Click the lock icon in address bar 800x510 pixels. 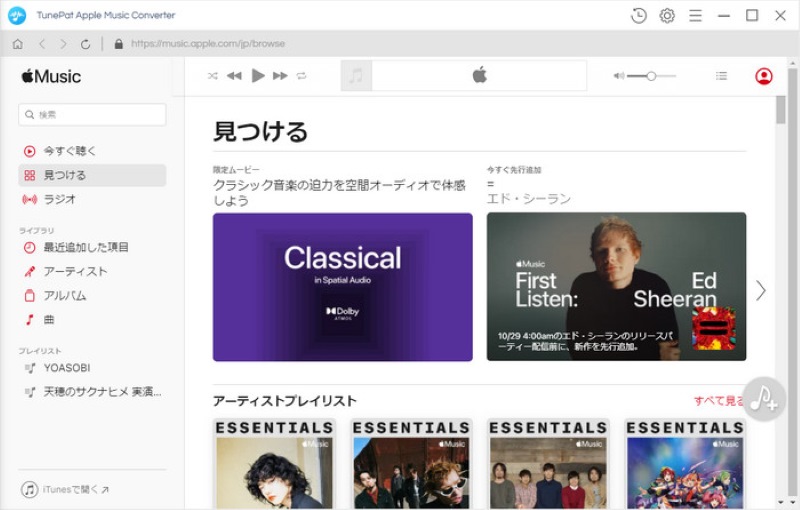click(x=119, y=44)
